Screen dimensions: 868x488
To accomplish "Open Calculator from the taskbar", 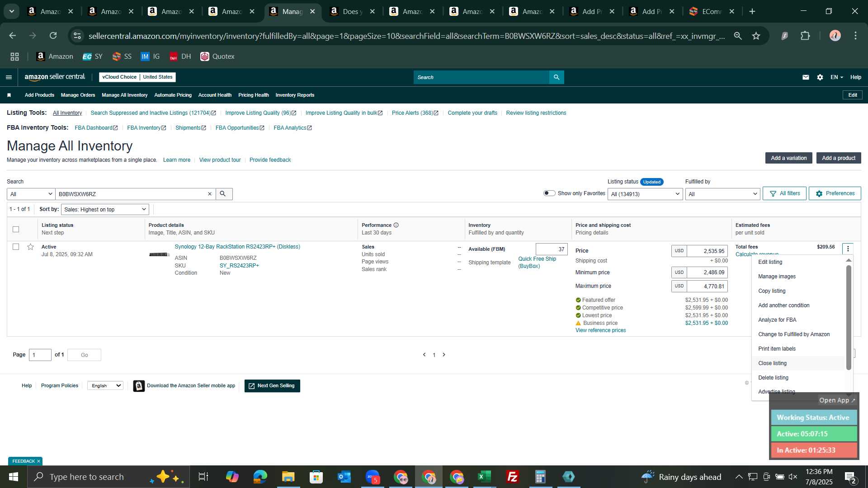I will (x=540, y=477).
